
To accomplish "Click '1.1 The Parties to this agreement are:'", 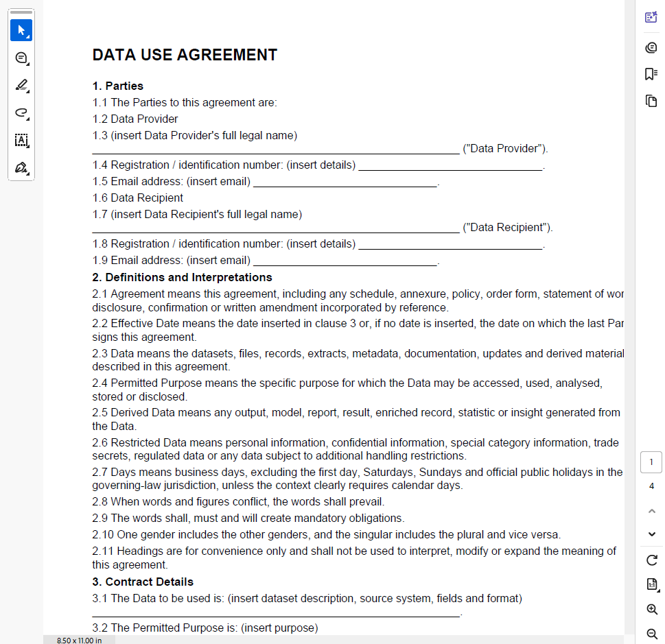I will point(185,102).
